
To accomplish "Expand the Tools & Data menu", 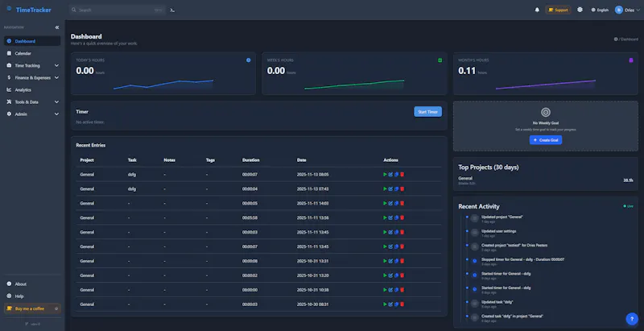I will tap(32, 101).
